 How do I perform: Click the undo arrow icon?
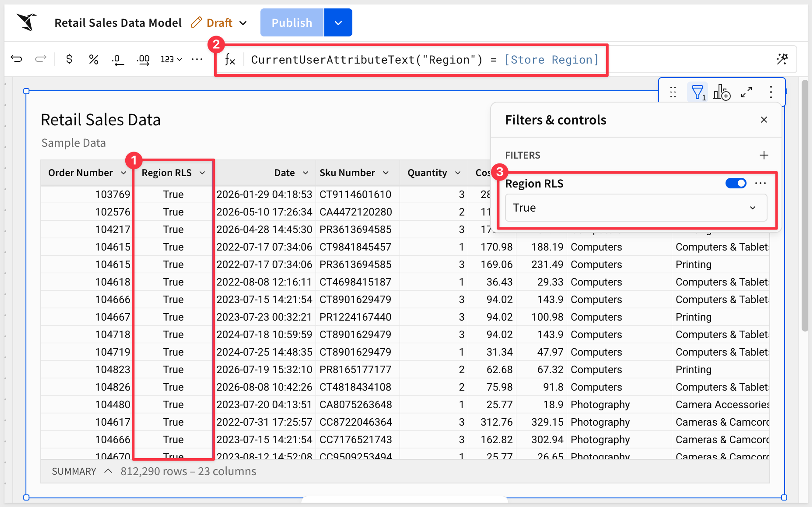point(16,59)
